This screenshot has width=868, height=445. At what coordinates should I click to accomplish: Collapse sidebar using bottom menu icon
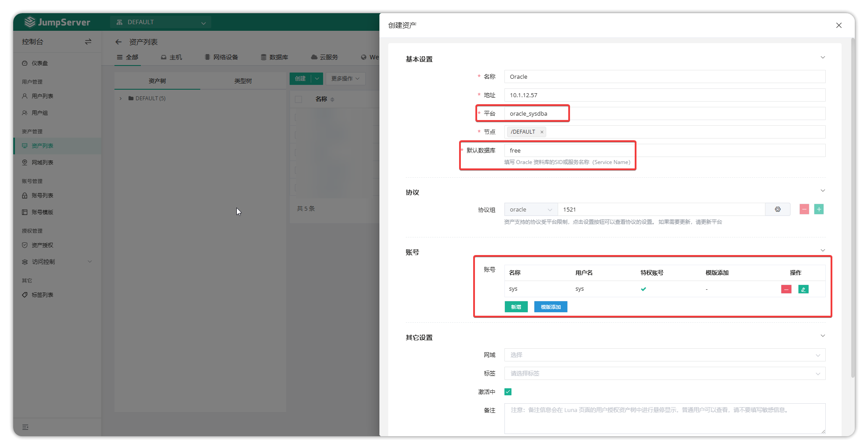[26, 427]
